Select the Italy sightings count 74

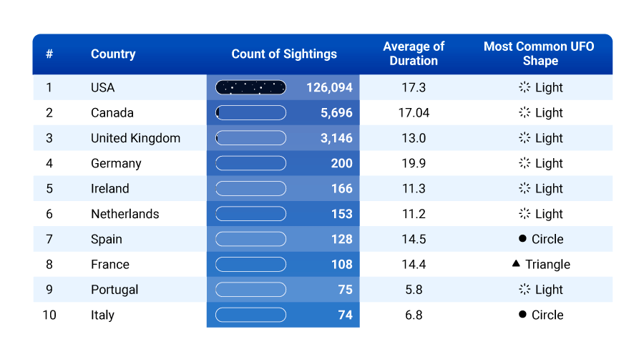(345, 315)
